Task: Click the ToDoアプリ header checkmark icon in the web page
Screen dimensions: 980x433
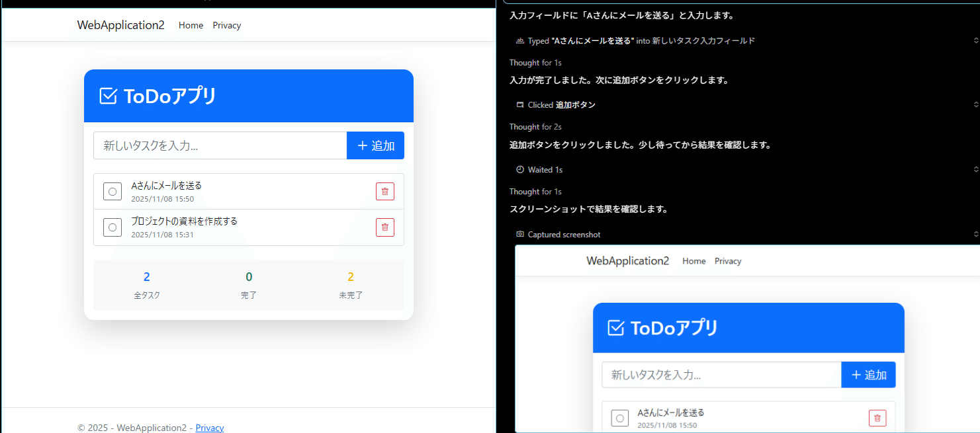Action: pos(108,96)
